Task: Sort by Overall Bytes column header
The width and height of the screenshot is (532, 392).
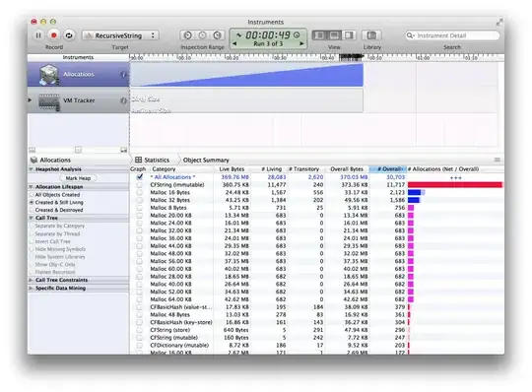Action: pos(347,168)
